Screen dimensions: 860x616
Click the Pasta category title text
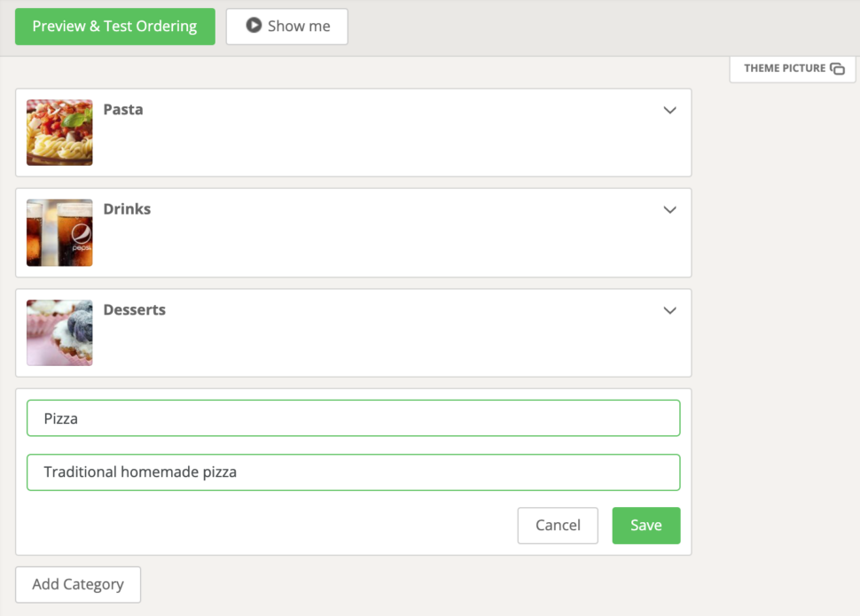tap(121, 110)
